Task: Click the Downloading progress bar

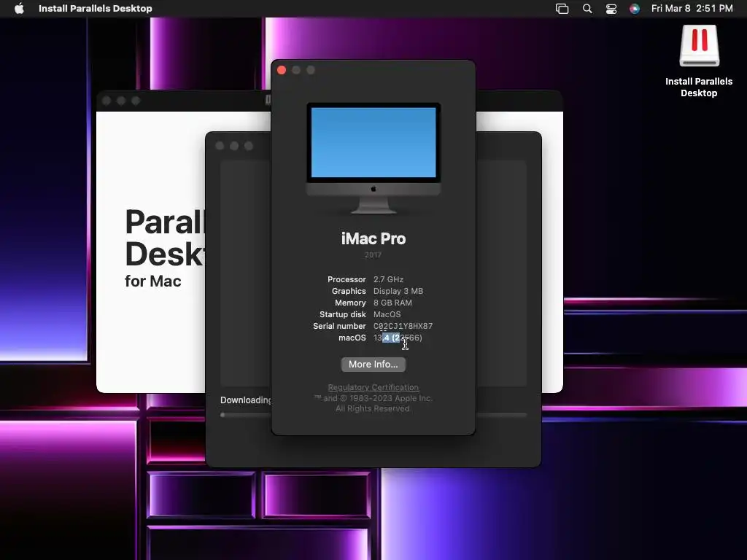Action: coord(374,415)
